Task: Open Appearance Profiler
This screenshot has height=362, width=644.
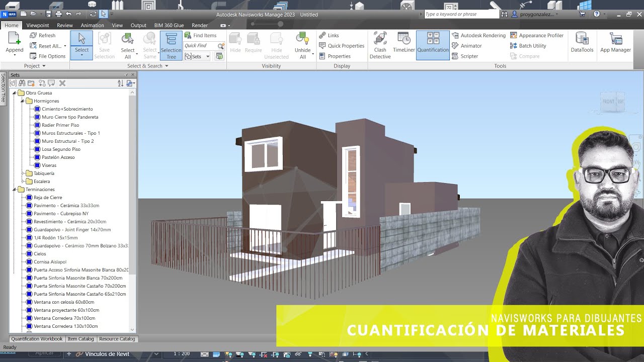Action: [x=537, y=35]
